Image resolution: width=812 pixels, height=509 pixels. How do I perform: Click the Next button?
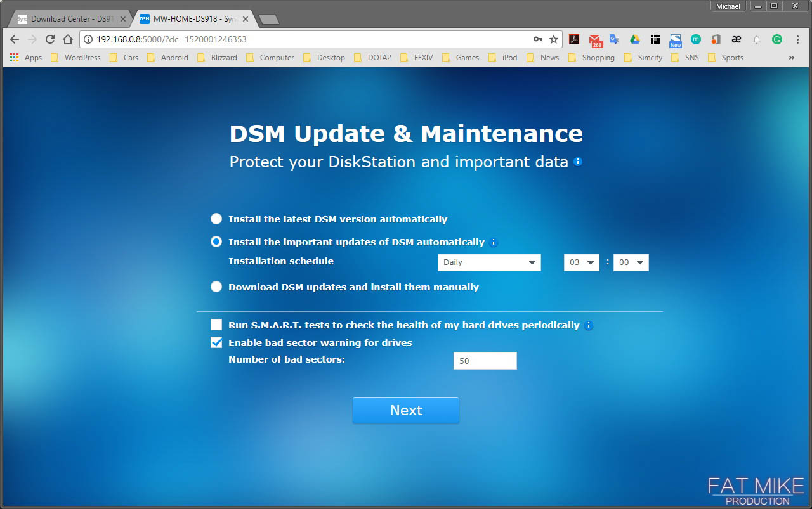[x=406, y=410]
